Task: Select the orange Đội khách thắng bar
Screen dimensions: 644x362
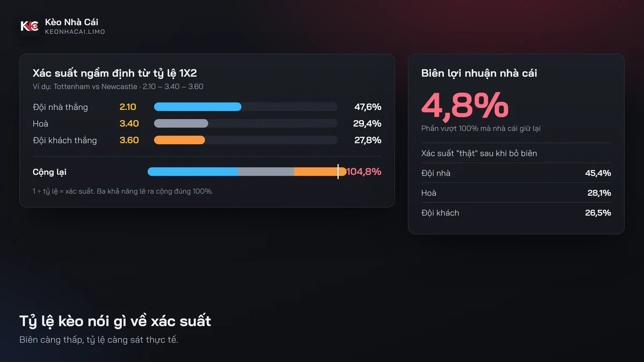Action: click(179, 140)
